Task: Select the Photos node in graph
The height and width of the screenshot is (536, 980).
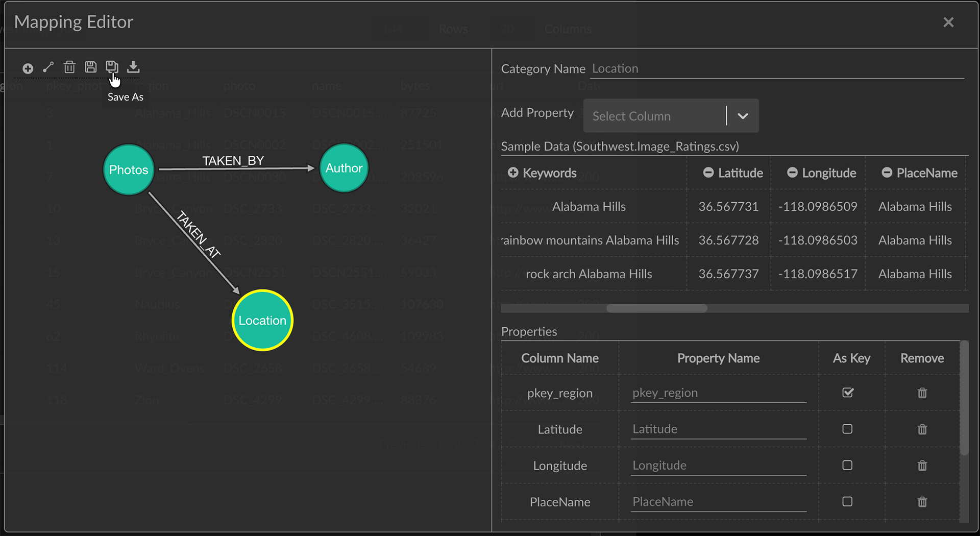Action: pyautogui.click(x=129, y=170)
